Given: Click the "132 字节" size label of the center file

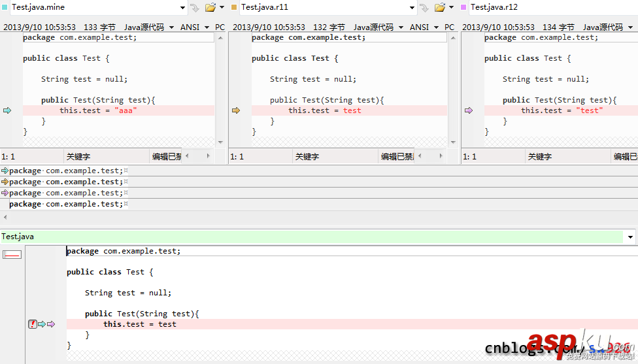Looking at the screenshot, I should [329, 27].
